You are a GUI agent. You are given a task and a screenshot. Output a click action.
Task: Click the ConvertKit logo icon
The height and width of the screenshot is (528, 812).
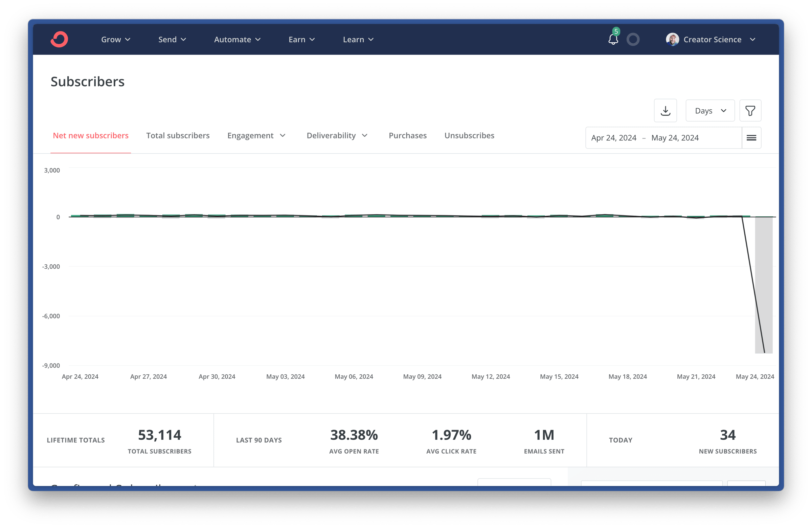[x=59, y=39]
